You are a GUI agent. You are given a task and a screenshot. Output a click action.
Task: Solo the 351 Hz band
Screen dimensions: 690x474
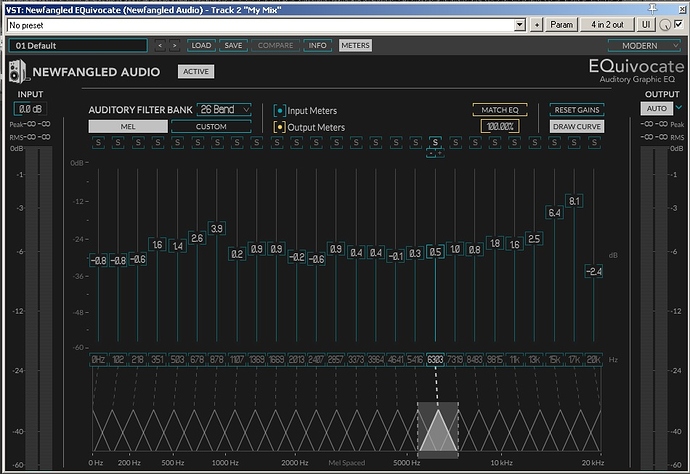point(158,143)
